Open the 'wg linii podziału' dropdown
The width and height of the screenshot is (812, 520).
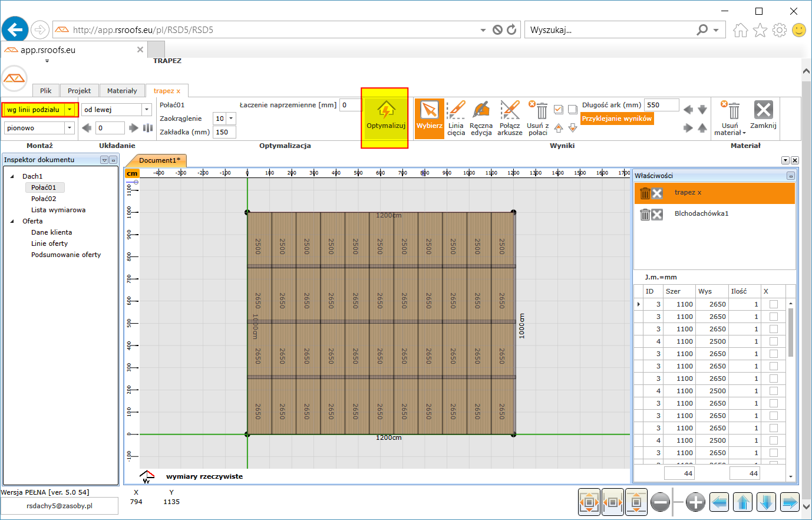pos(70,110)
